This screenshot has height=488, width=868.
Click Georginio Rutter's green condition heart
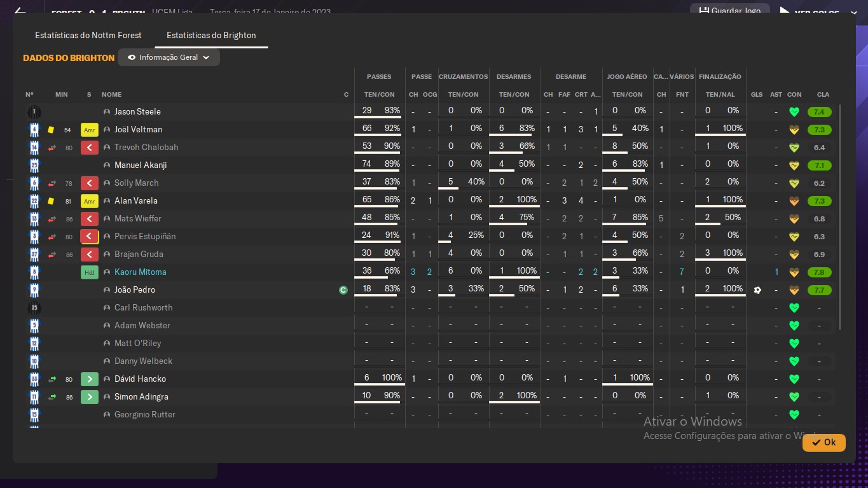[x=794, y=415]
